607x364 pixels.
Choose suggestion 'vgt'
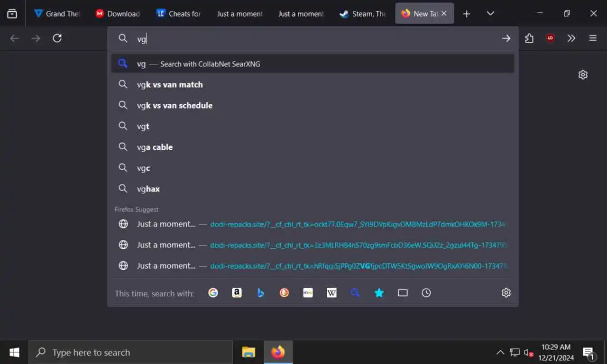click(313, 126)
